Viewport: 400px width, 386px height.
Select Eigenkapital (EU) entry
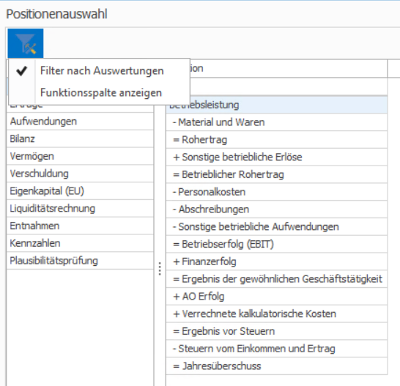80,191
